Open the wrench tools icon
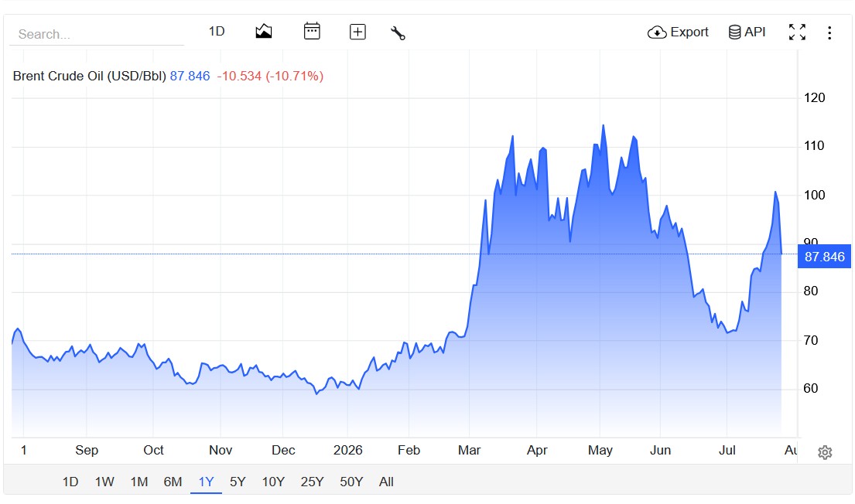Viewport: 855px width, 504px height. (x=398, y=32)
